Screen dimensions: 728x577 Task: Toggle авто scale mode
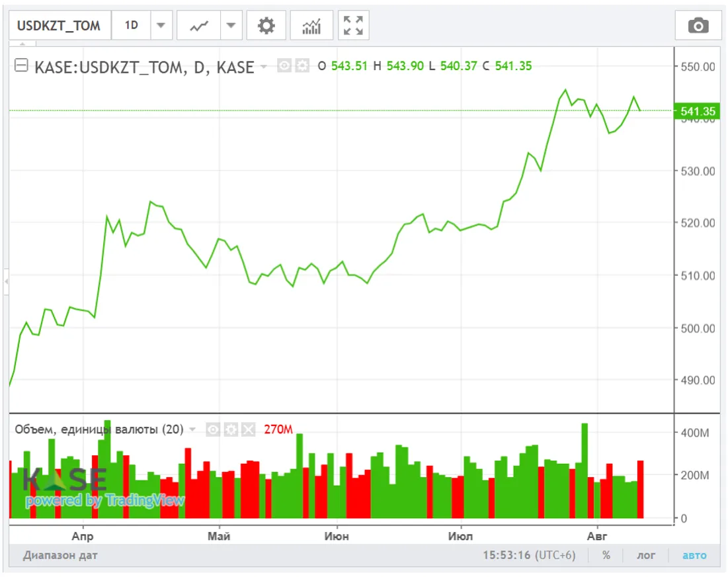[x=694, y=555]
